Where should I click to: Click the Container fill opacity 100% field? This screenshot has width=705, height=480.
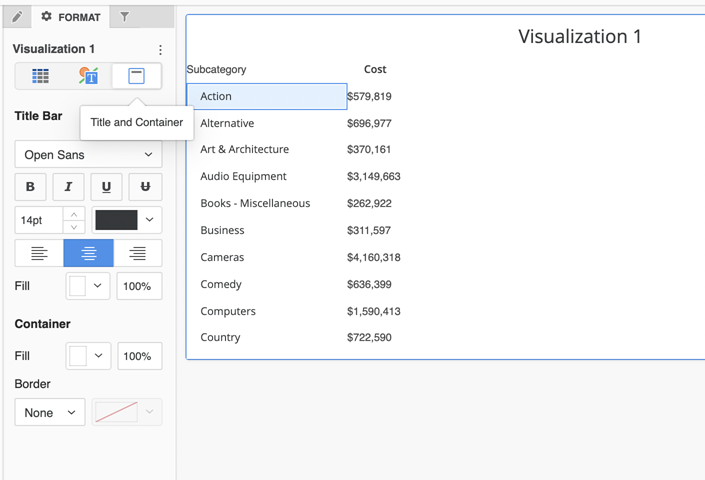139,356
